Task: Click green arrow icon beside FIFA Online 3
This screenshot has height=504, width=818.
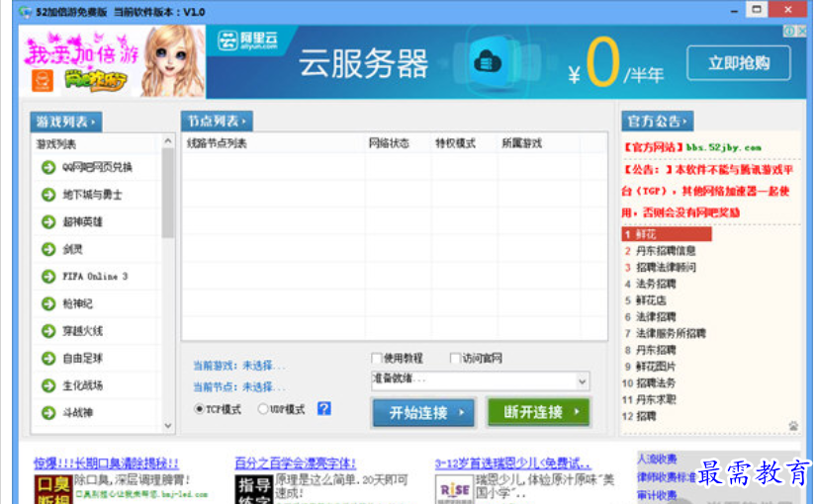Action: 48,277
